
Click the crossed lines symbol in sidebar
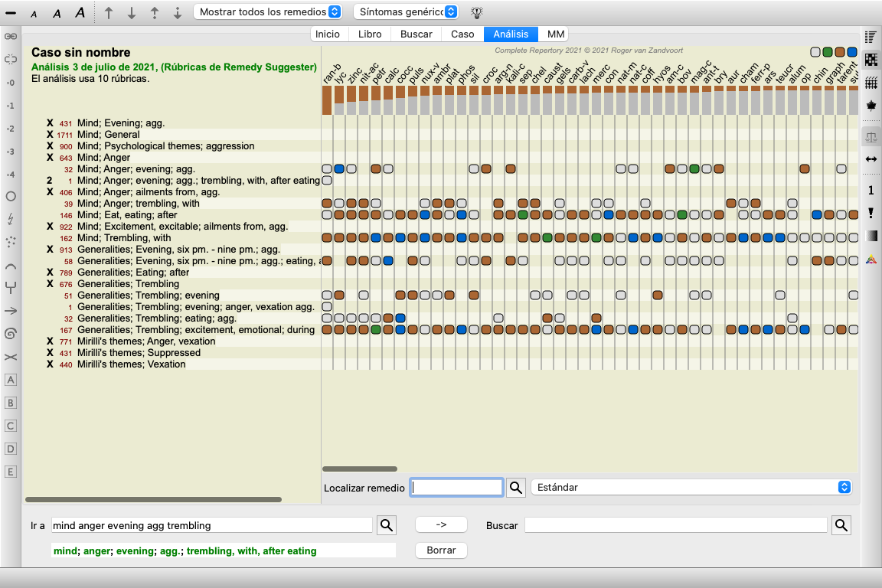11,357
